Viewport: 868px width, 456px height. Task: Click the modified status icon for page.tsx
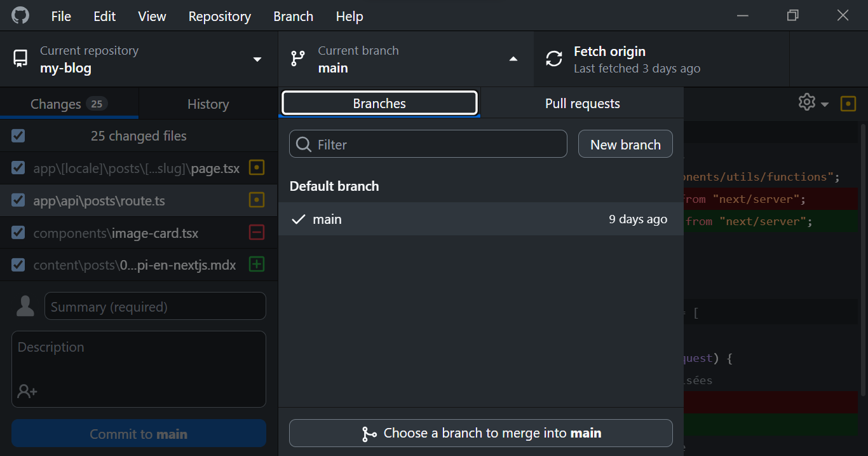(256, 168)
